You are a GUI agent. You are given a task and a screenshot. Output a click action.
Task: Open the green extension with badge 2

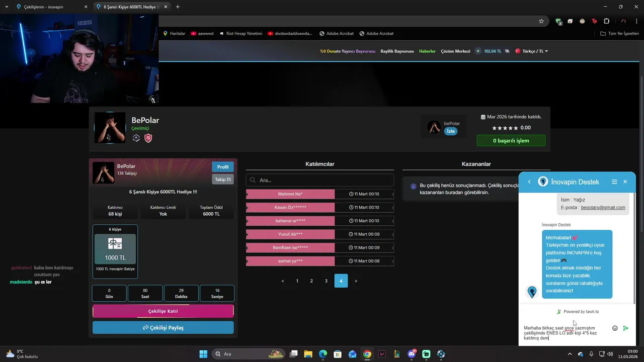coord(558,21)
